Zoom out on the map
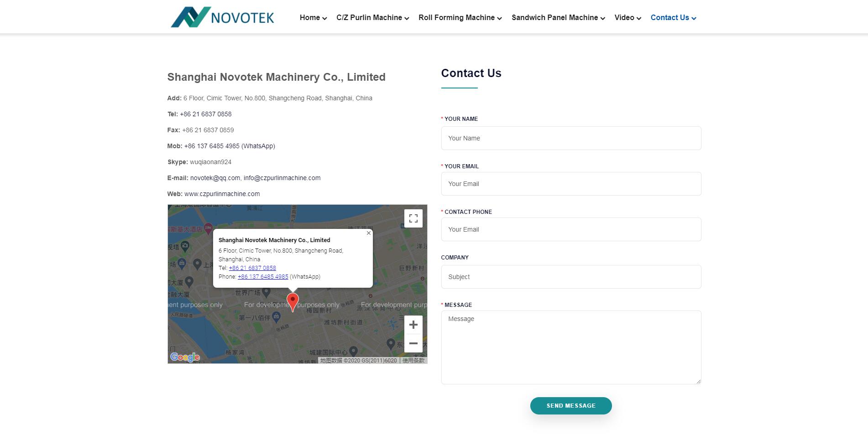 [x=413, y=343]
